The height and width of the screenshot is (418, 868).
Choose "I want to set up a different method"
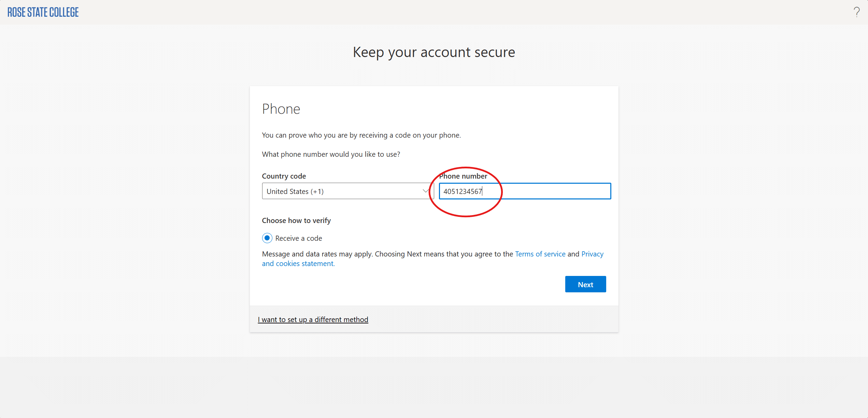[x=313, y=320]
